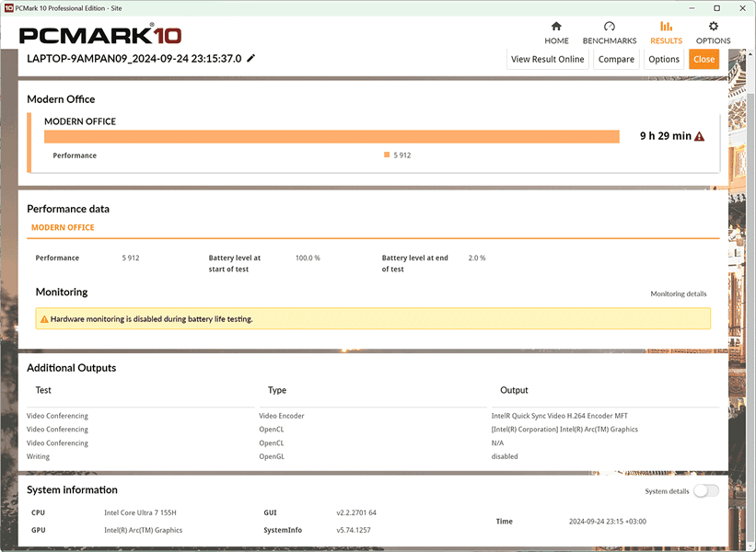Viewport: 756px width, 552px height.
Task: Click the GPU value Intel(R) Arc(TM) Graphics
Action: [144, 530]
